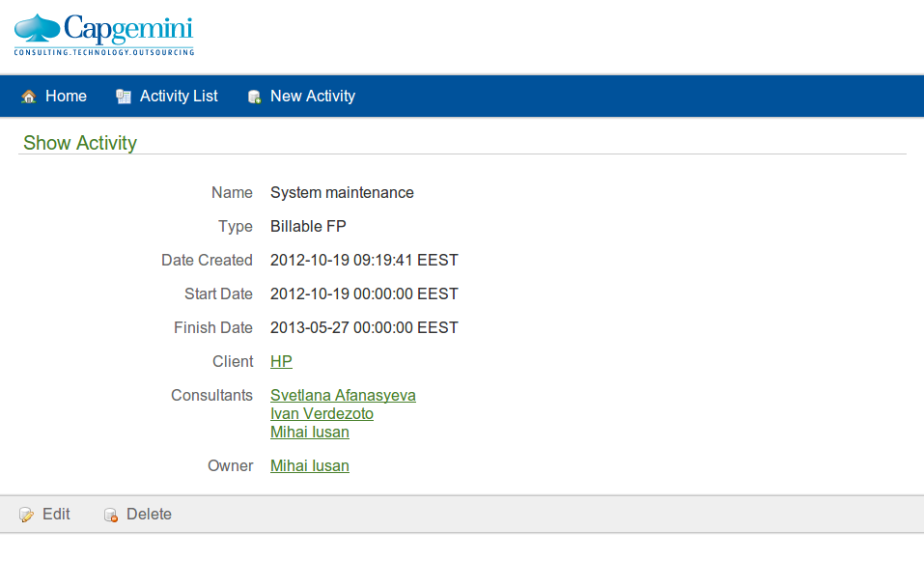The width and height of the screenshot is (924, 587).
Task: Click Mihai Iusan under Consultants
Action: tap(309, 433)
